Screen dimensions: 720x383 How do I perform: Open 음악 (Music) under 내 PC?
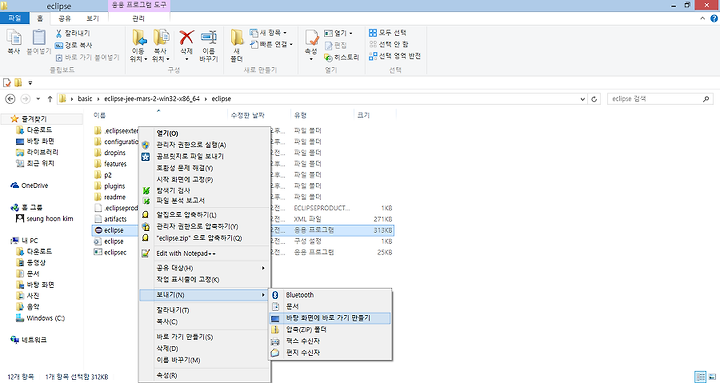pos(28,307)
